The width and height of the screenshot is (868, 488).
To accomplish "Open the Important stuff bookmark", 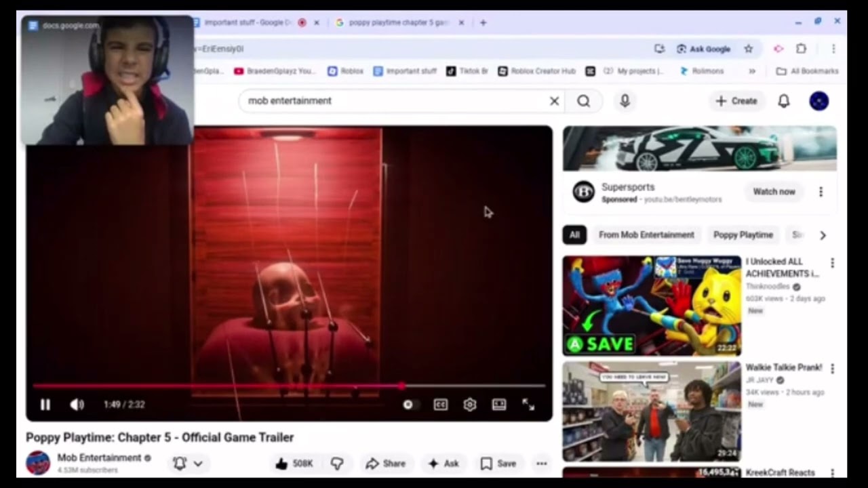I will (405, 71).
